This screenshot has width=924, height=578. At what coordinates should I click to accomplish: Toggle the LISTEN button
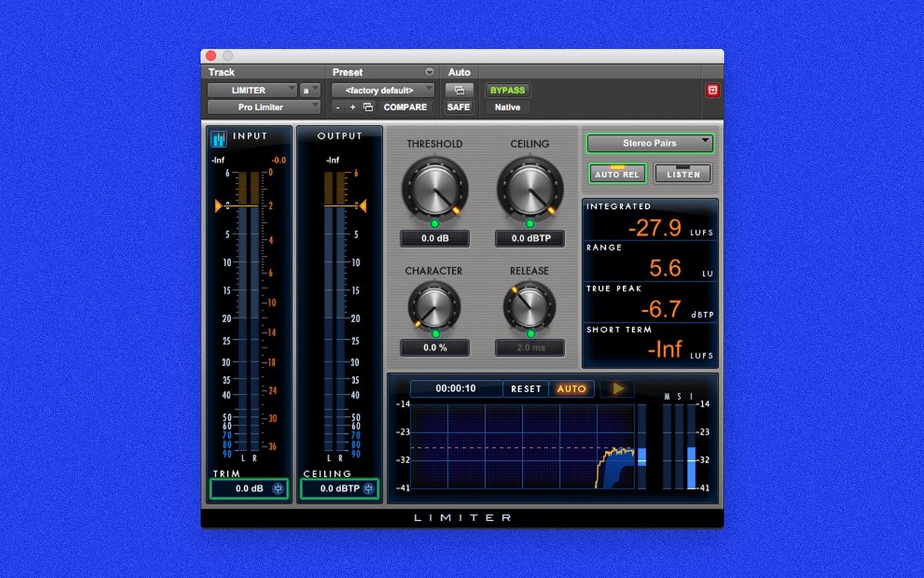683,173
